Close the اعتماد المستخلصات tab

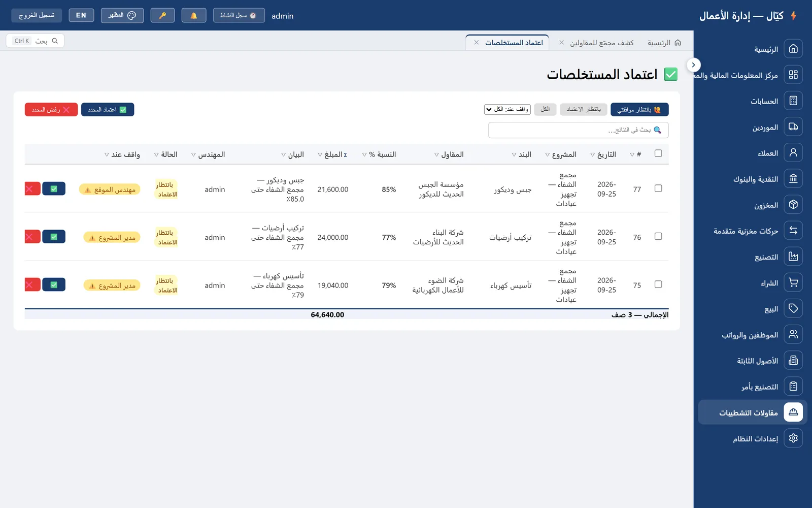pyautogui.click(x=477, y=43)
